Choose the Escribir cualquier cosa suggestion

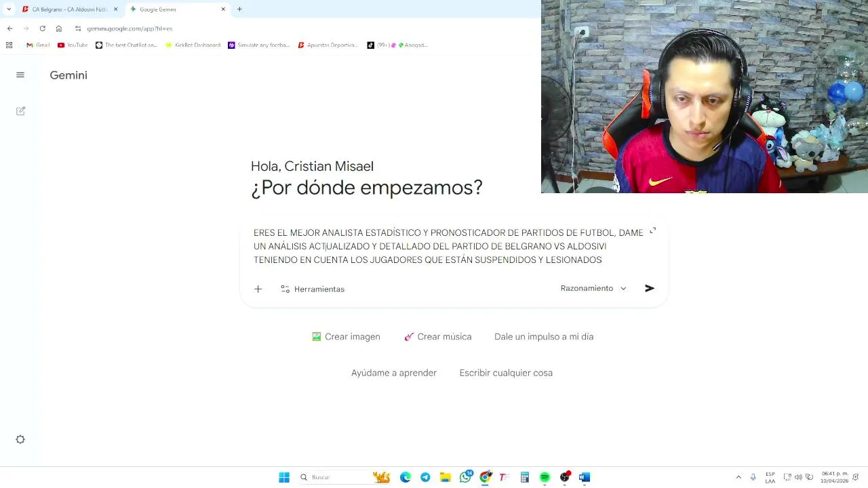(506, 373)
